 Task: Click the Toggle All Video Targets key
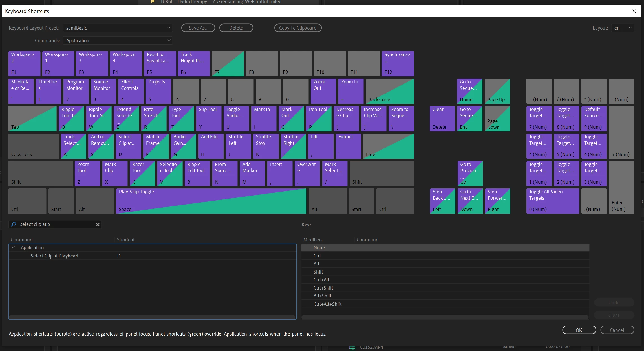pyautogui.click(x=552, y=201)
